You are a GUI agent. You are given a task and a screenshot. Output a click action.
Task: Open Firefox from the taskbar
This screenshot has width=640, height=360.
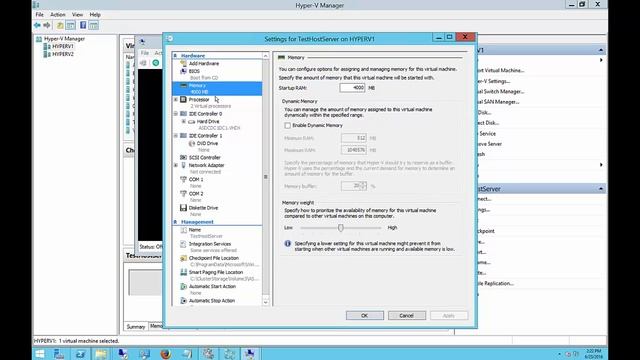click(x=166, y=354)
